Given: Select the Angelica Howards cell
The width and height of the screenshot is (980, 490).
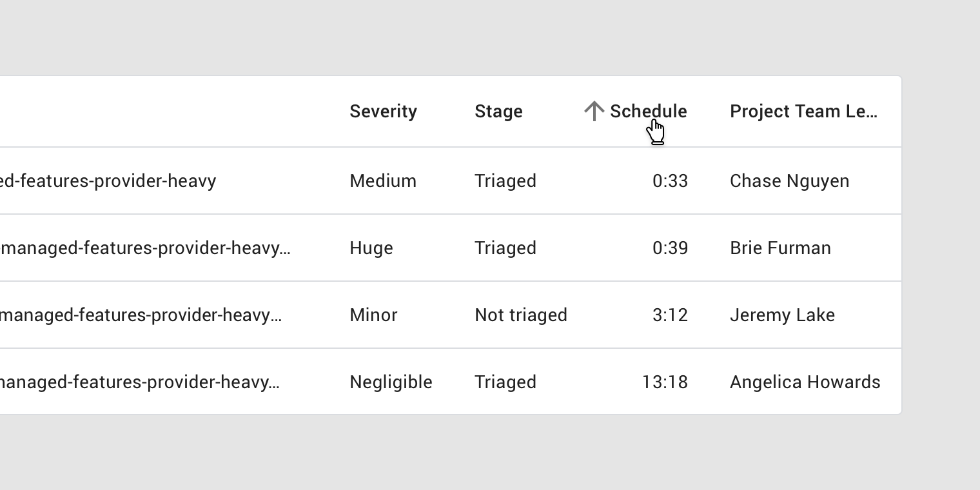Looking at the screenshot, I should pyautogui.click(x=805, y=382).
